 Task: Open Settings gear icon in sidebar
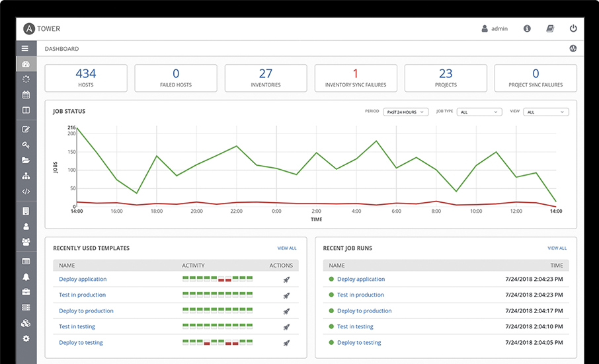click(26, 338)
